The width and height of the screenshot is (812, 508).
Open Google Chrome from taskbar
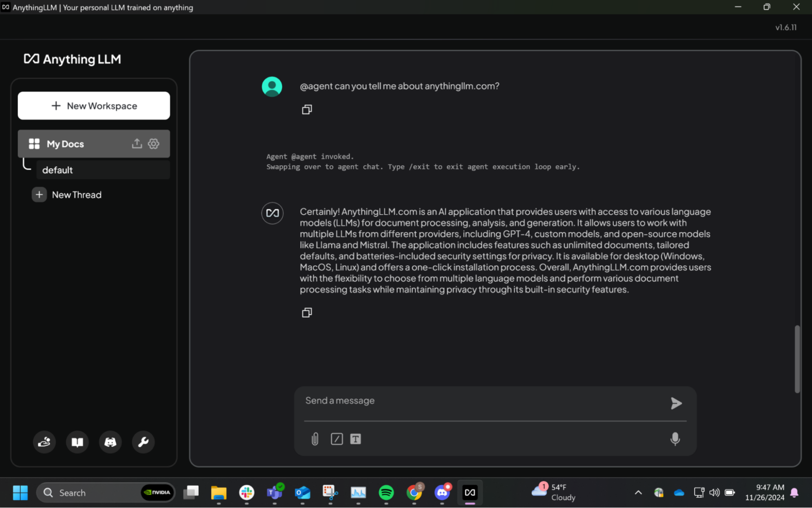tap(414, 493)
